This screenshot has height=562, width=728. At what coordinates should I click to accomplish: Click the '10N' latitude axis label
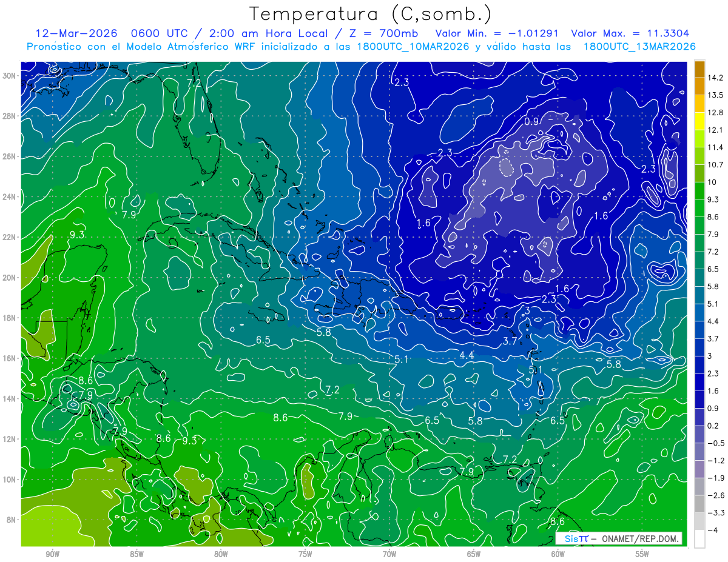(9, 479)
